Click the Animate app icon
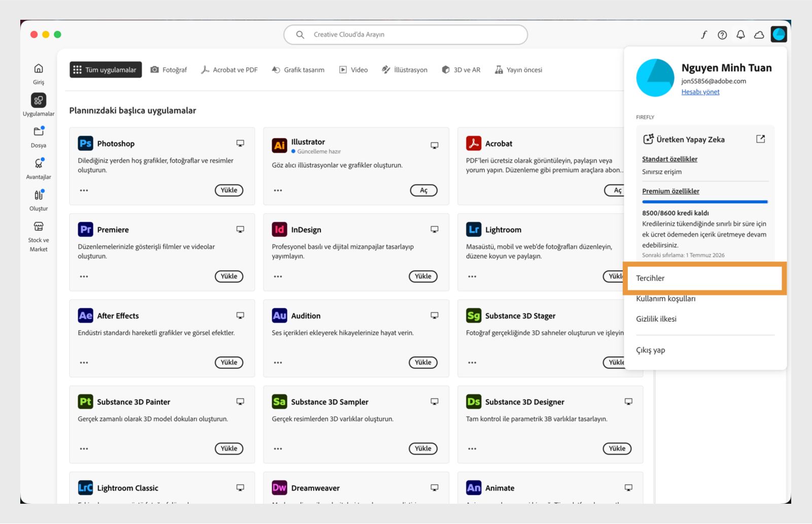The height and width of the screenshot is (524, 812). pyautogui.click(x=474, y=488)
